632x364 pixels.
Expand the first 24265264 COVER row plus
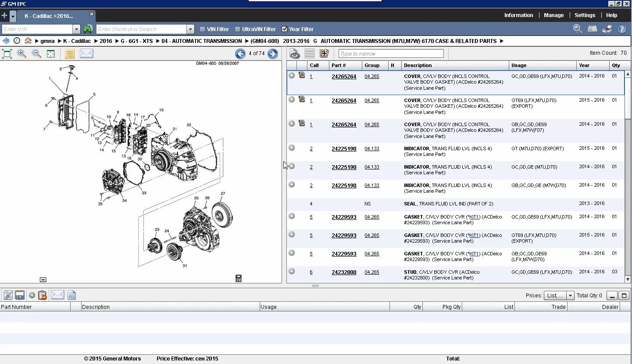(x=292, y=75)
